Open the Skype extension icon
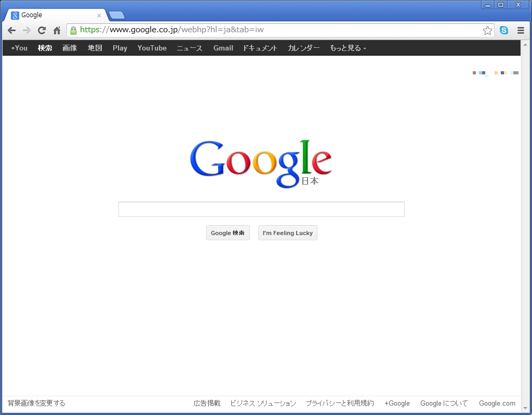 point(504,30)
